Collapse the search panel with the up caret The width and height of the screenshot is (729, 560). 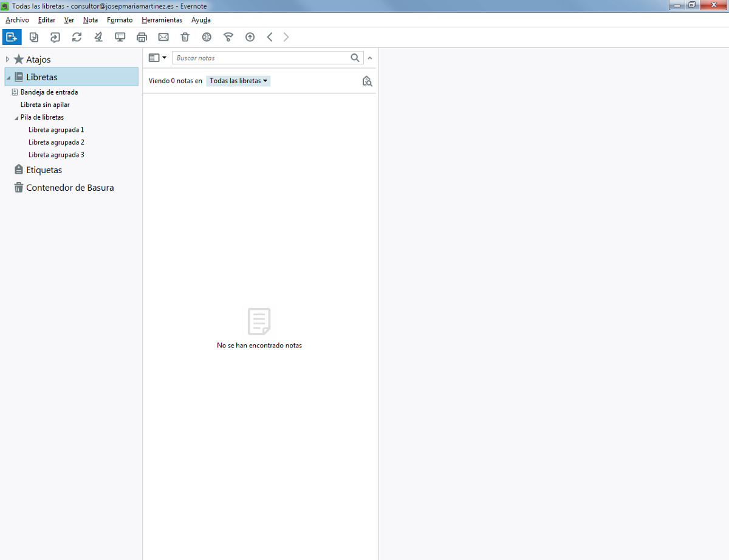coord(370,58)
